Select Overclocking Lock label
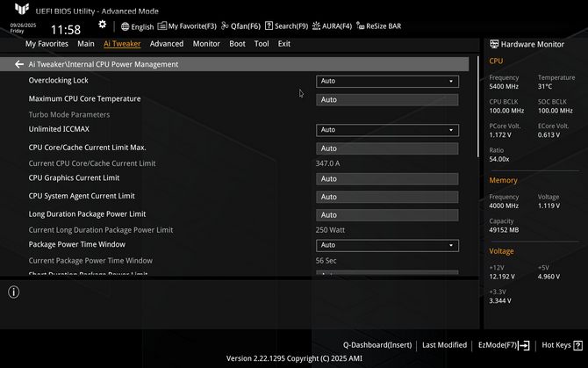 coord(59,80)
